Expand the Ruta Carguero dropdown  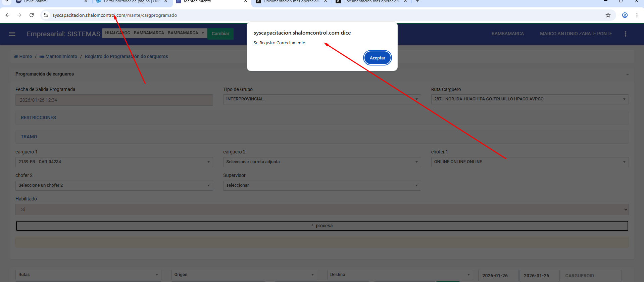click(530, 99)
